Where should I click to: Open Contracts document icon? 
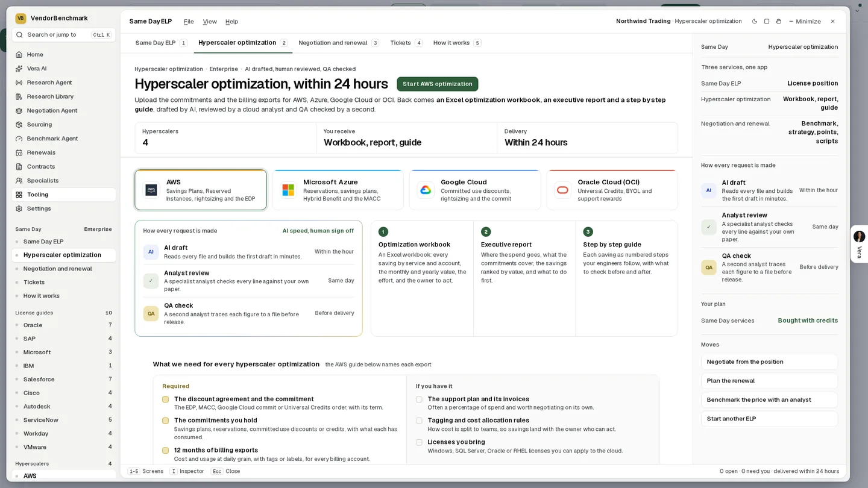[19, 166]
